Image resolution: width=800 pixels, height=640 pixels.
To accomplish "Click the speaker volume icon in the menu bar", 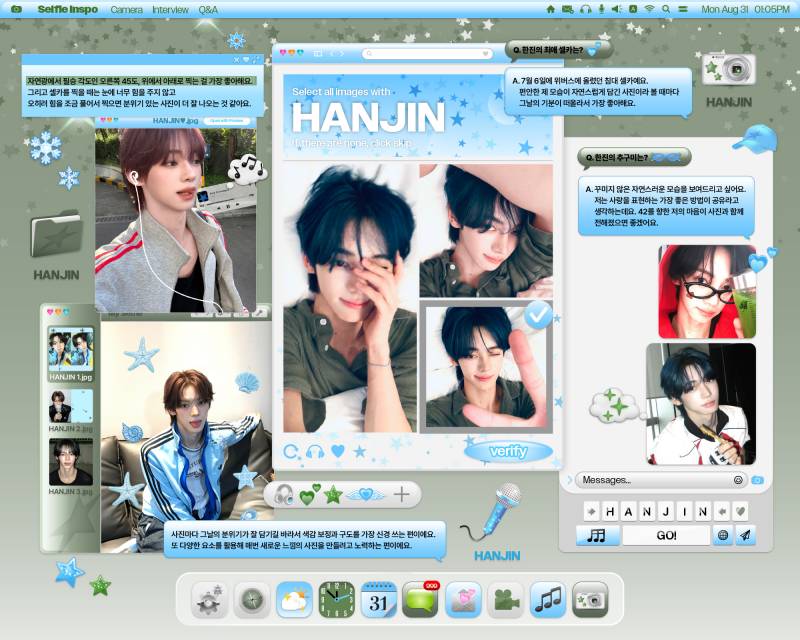I will (x=617, y=9).
